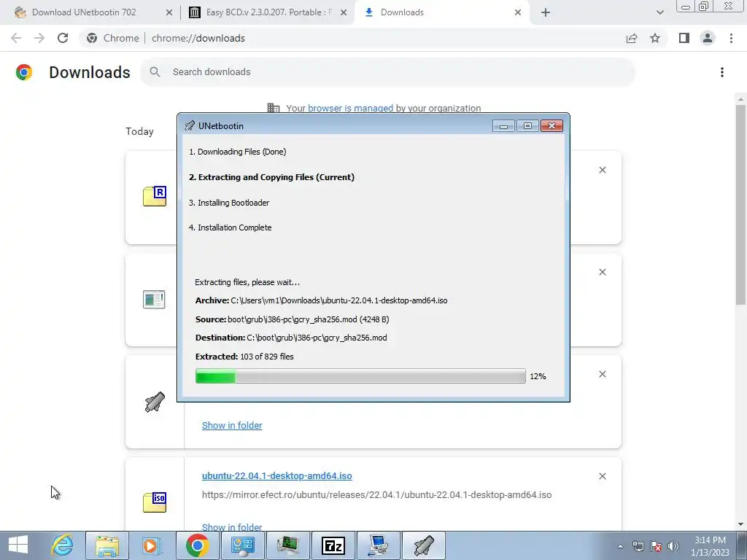
Task: Go forward to next page
Action: (x=39, y=38)
